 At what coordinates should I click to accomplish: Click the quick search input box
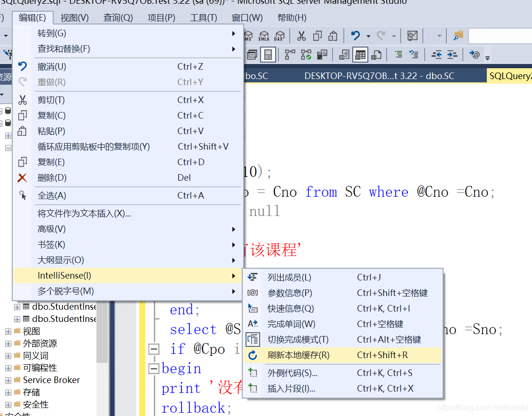tap(500, 36)
